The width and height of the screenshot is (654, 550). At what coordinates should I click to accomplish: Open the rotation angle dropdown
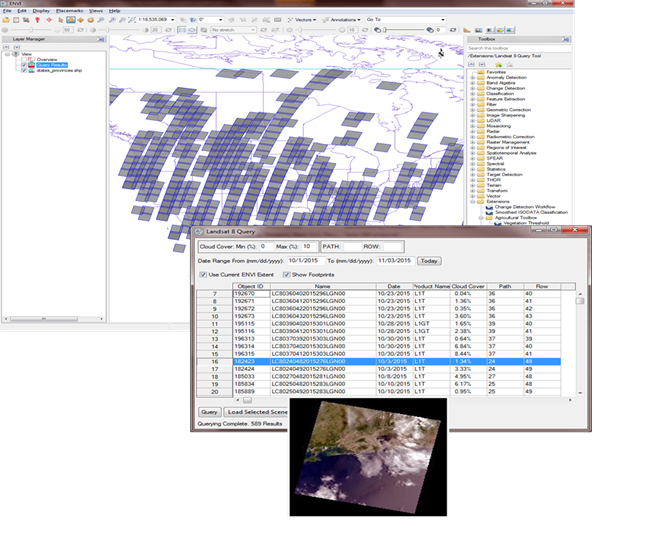pyautogui.click(x=221, y=20)
